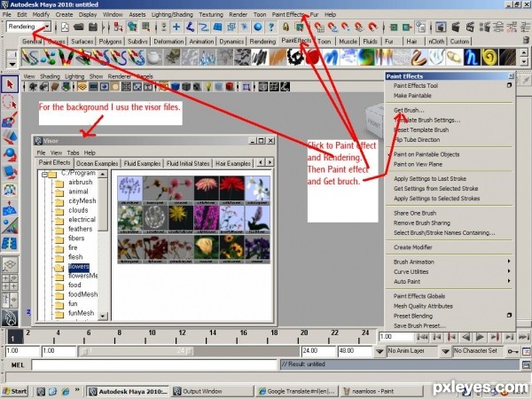Select the teapot brush on the shelf

point(154,57)
